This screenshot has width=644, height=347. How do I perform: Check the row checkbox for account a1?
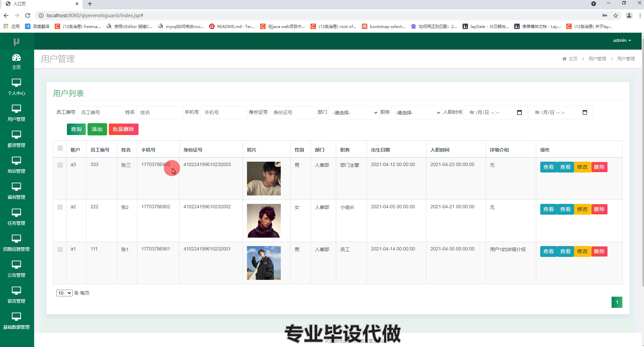click(x=60, y=249)
